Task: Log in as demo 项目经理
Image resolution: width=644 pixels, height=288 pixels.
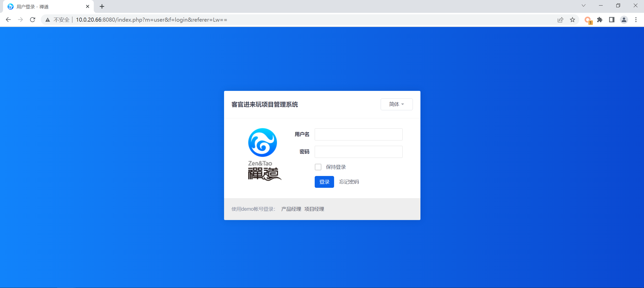Action: point(314,209)
